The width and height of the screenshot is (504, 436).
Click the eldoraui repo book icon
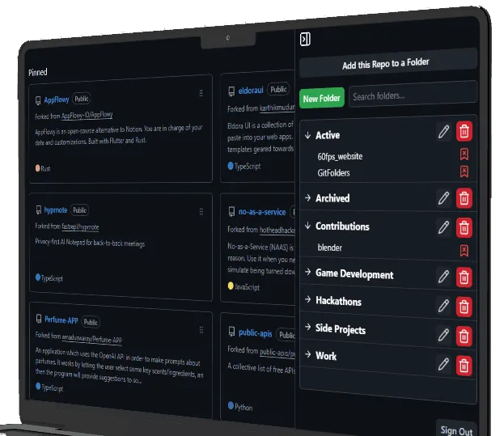pyautogui.click(x=231, y=91)
